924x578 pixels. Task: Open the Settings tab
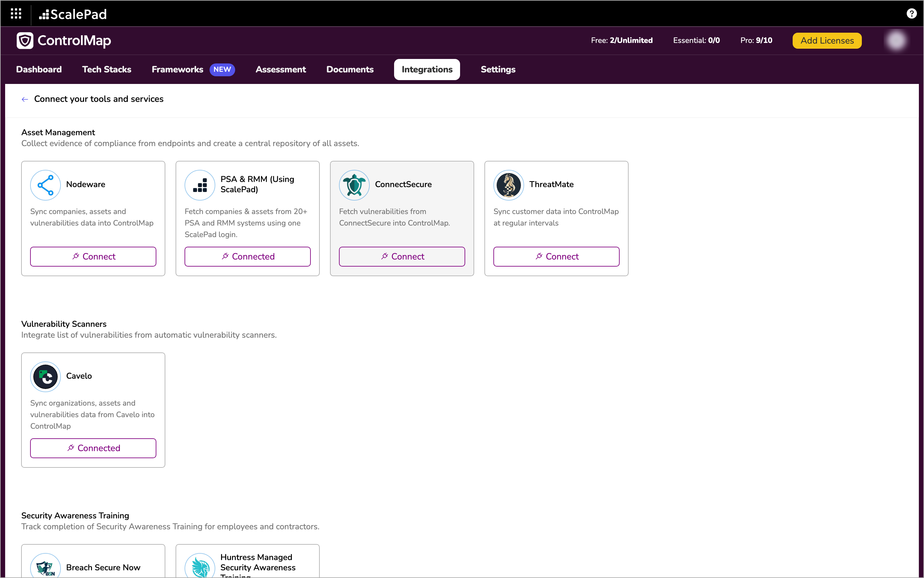498,70
